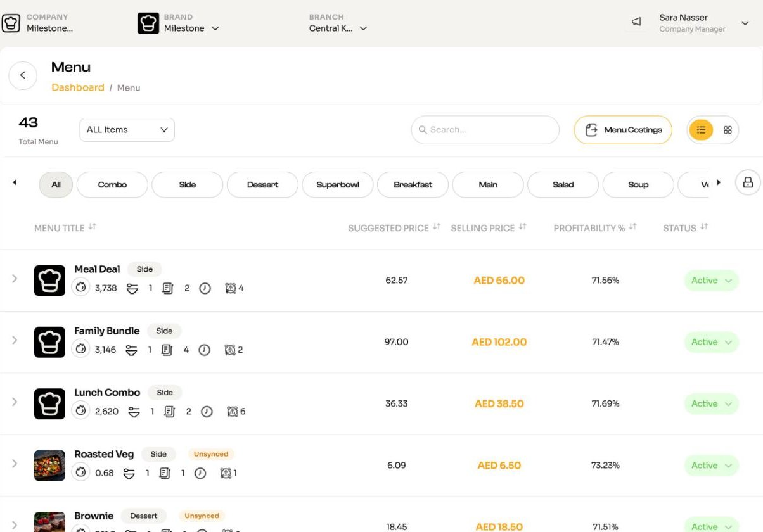The height and width of the screenshot is (532, 763).
Task: Click the Meal Deal menu title
Action: pos(97,269)
